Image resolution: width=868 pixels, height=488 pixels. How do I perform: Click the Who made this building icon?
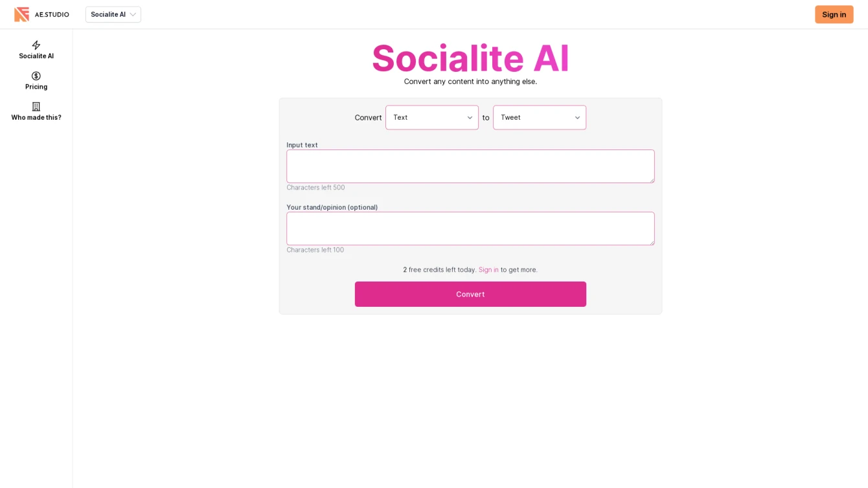(x=36, y=107)
